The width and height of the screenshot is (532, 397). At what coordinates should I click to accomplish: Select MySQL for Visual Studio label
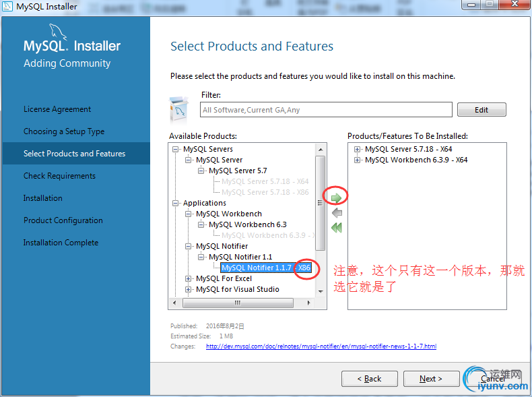[x=238, y=289]
